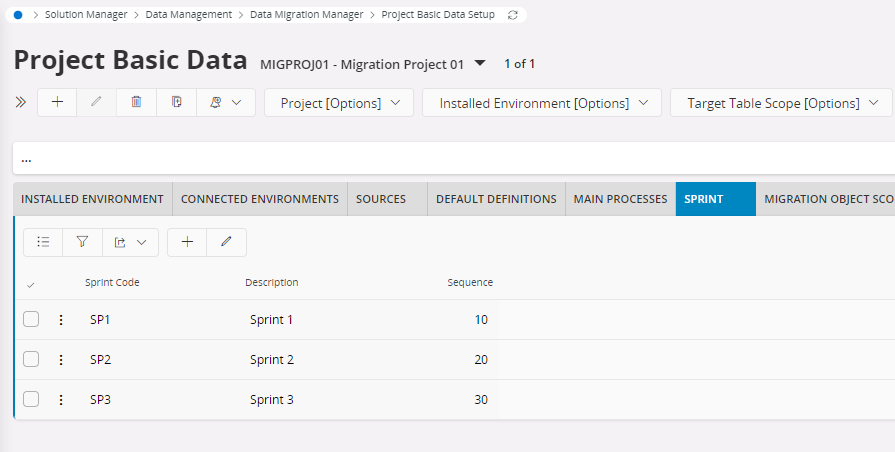Click the pencil edit icon in the Sprint toolbar
Viewport: 895px width, 452px height.
pyautogui.click(x=226, y=242)
